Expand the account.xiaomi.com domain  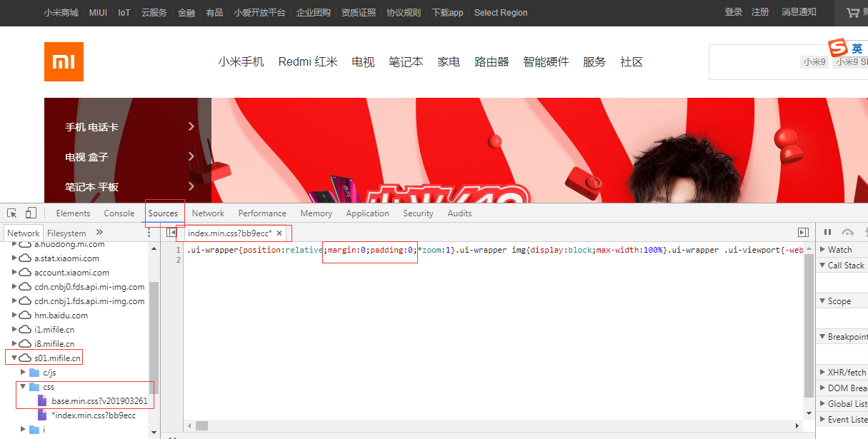(x=14, y=272)
